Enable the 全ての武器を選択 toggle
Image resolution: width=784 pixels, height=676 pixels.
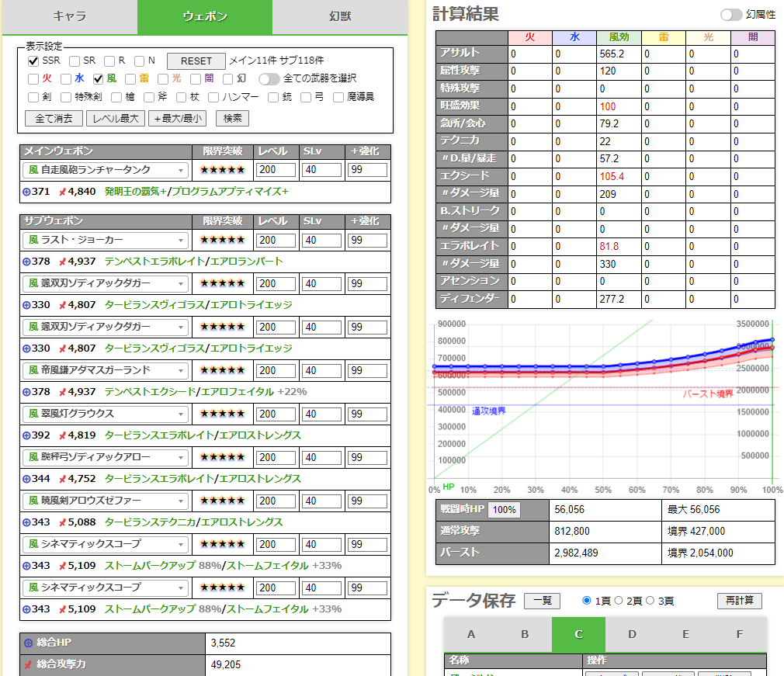click(x=269, y=78)
